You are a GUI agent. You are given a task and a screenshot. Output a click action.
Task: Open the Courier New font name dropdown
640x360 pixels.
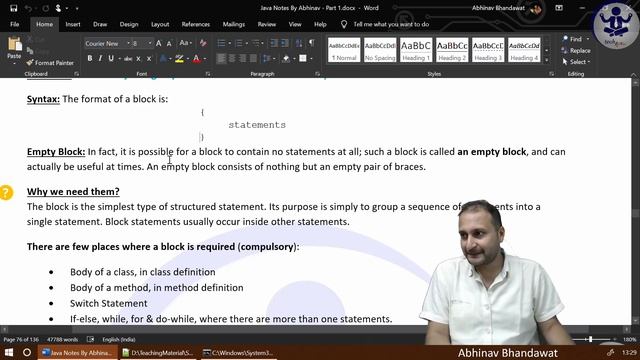128,43
